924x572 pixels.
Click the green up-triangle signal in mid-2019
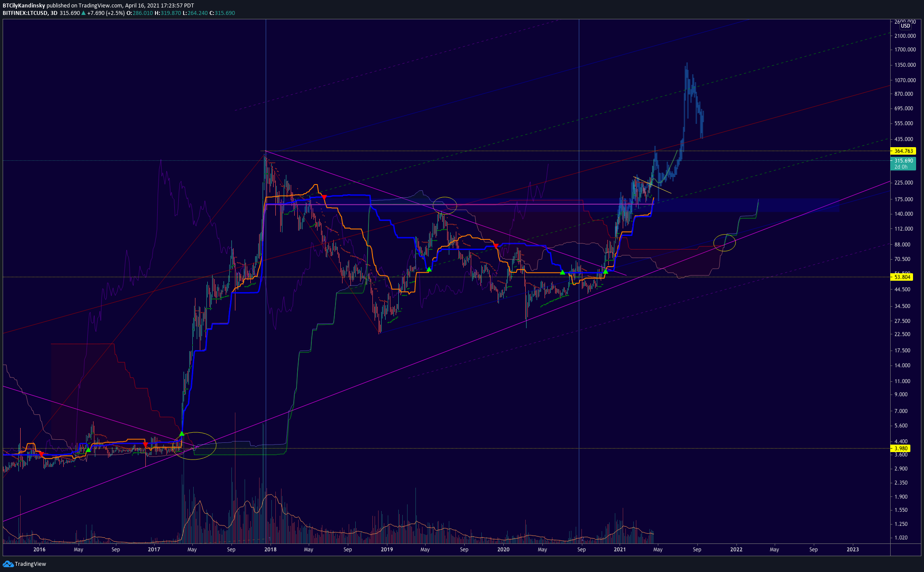click(429, 269)
